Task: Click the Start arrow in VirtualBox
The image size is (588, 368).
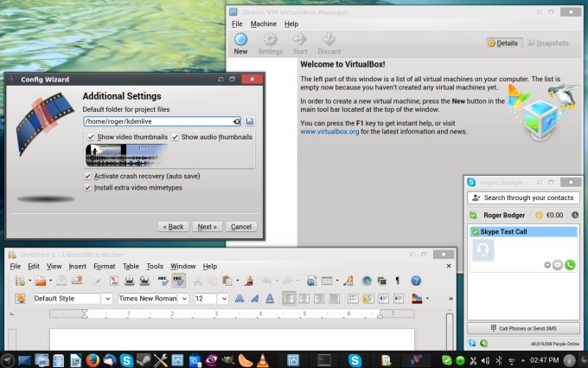Action: point(300,43)
